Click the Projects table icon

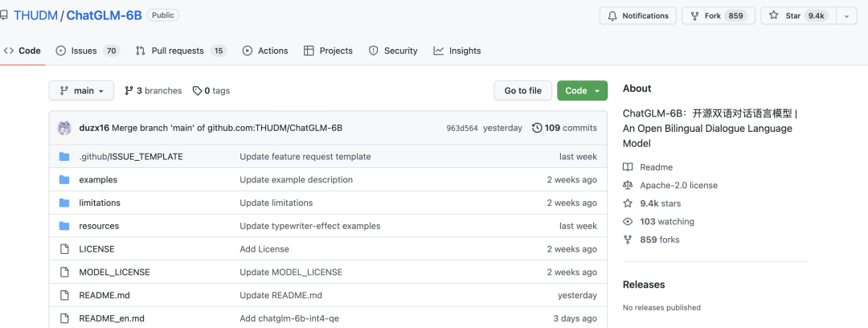309,51
